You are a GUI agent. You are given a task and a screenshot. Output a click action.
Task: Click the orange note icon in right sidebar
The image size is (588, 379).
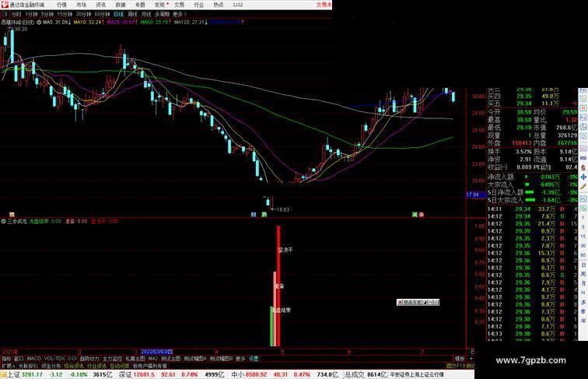pyautogui.click(x=583, y=100)
